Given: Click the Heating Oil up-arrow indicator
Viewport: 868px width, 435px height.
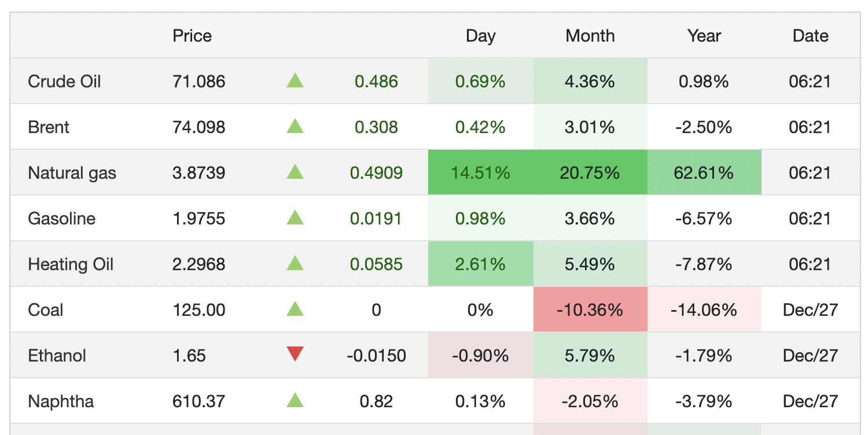Looking at the screenshot, I should (x=295, y=263).
